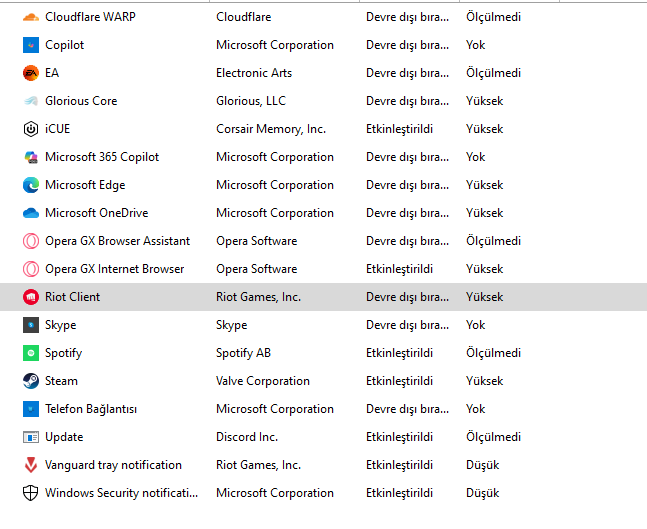Select the Vanguard tray notification entry
The image size is (647, 529).
pyautogui.click(x=113, y=465)
